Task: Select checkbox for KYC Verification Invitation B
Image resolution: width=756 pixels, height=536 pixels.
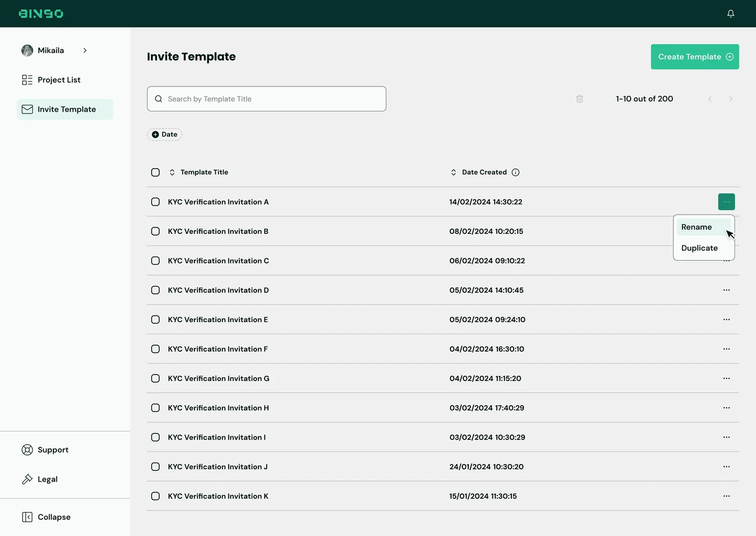Action: 156,231
